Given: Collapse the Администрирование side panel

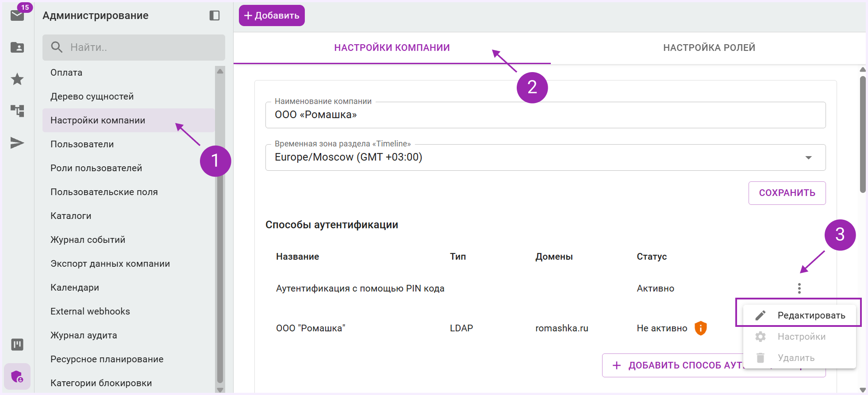Looking at the screenshot, I should point(215,15).
